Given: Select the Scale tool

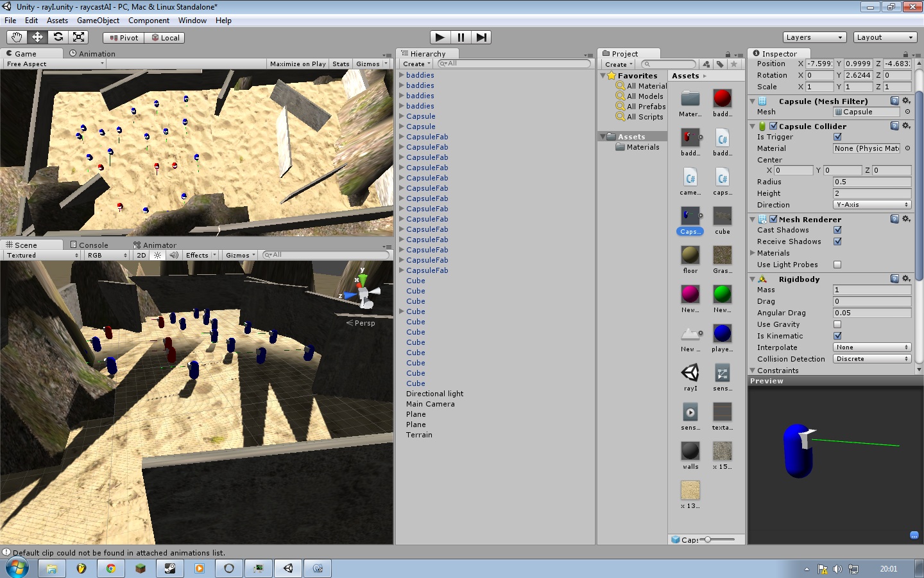Looking at the screenshot, I should 78,37.
